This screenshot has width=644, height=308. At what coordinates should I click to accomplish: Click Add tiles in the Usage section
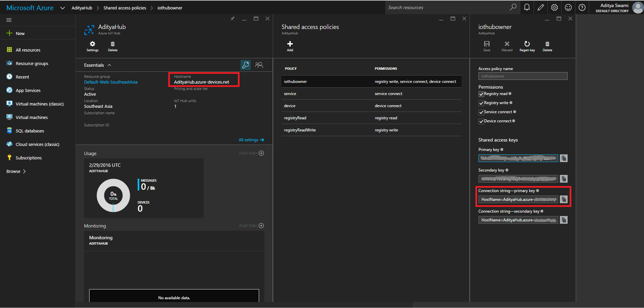251,153
